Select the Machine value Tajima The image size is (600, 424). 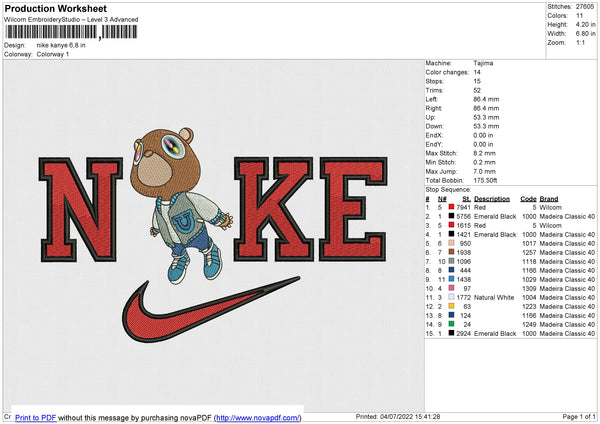pyautogui.click(x=483, y=63)
